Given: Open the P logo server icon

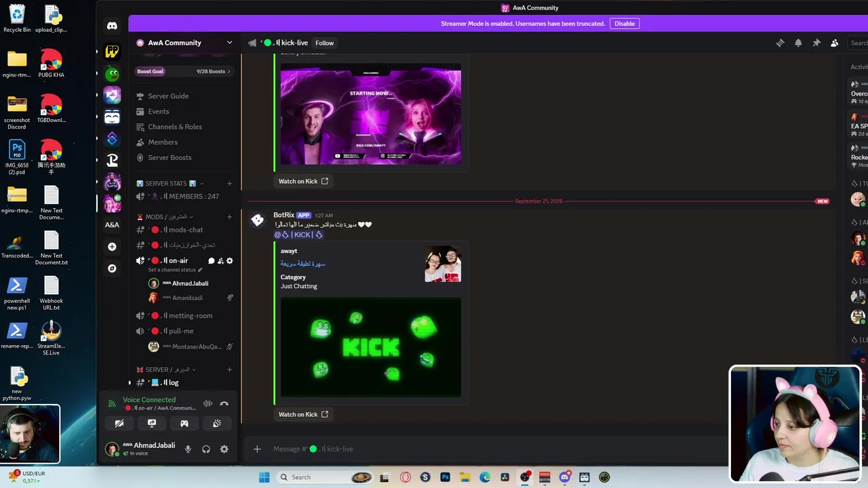Looking at the screenshot, I should [x=112, y=160].
